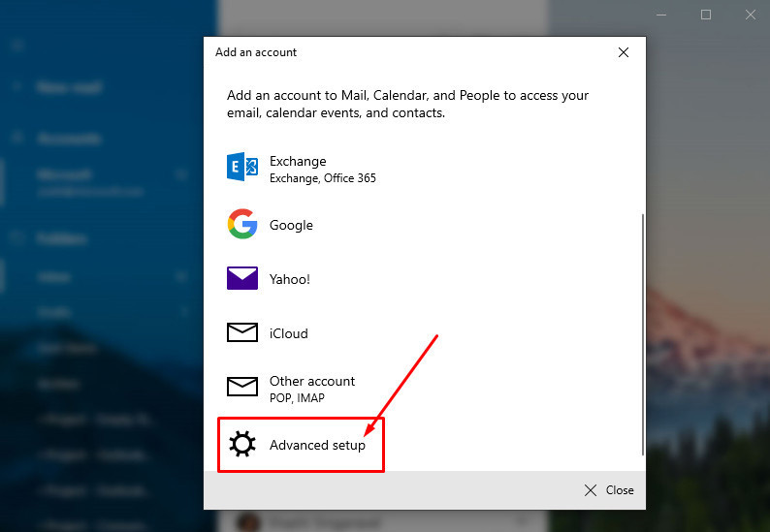Pick the iCloud account label
Viewport: 770px width, 532px height.
point(288,333)
